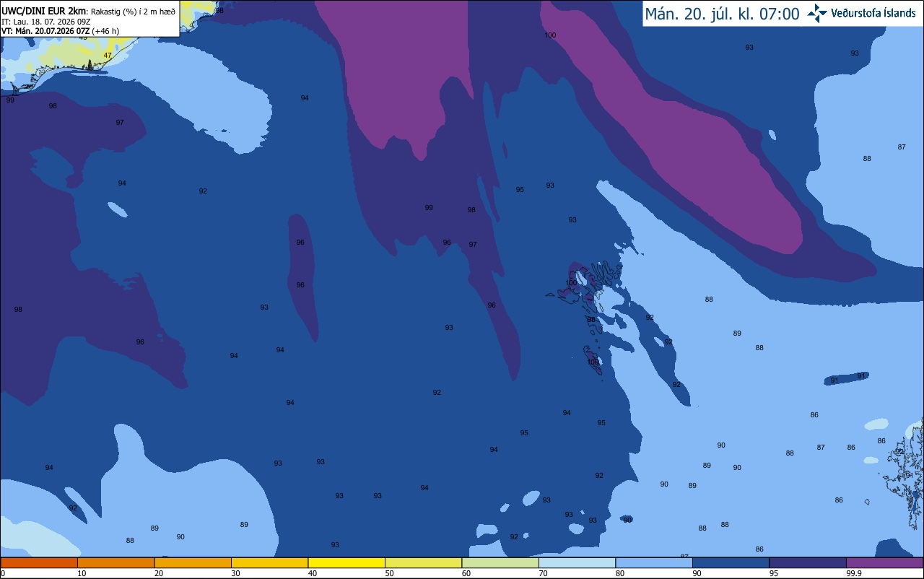924x579 pixels.
Task: Pick the light blue 80–90 legend swatch
Action: coord(654,562)
